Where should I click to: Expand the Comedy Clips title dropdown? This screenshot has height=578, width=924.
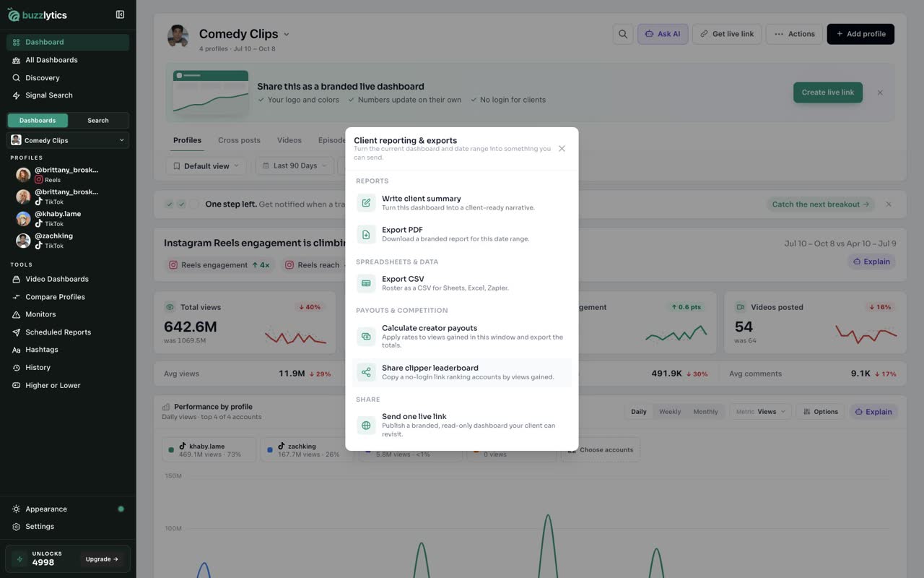[287, 34]
